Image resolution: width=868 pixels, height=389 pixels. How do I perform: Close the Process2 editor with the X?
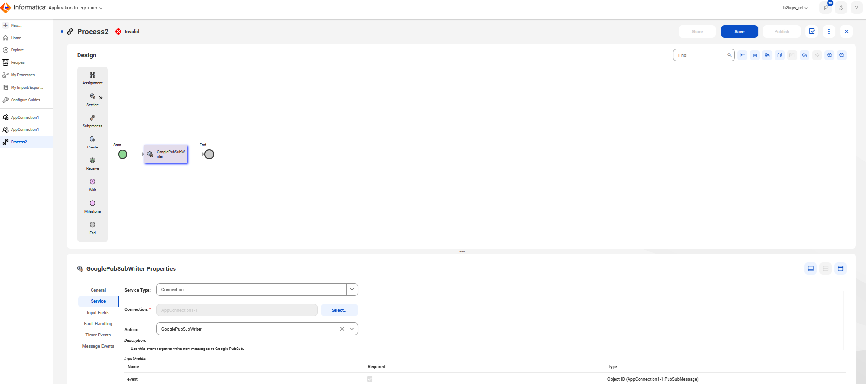click(x=846, y=31)
